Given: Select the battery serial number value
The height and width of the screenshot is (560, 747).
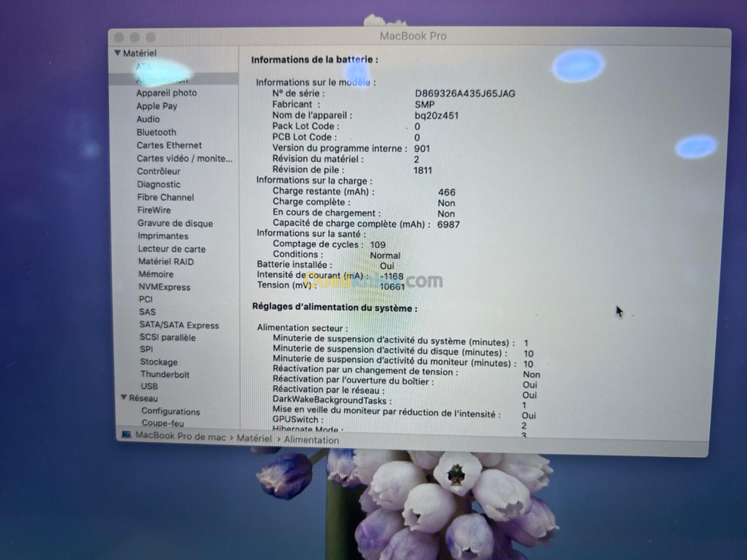Looking at the screenshot, I should pos(465,93).
